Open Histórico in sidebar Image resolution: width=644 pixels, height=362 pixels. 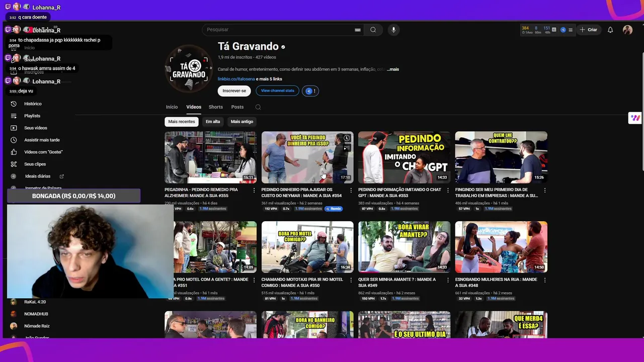point(33,104)
